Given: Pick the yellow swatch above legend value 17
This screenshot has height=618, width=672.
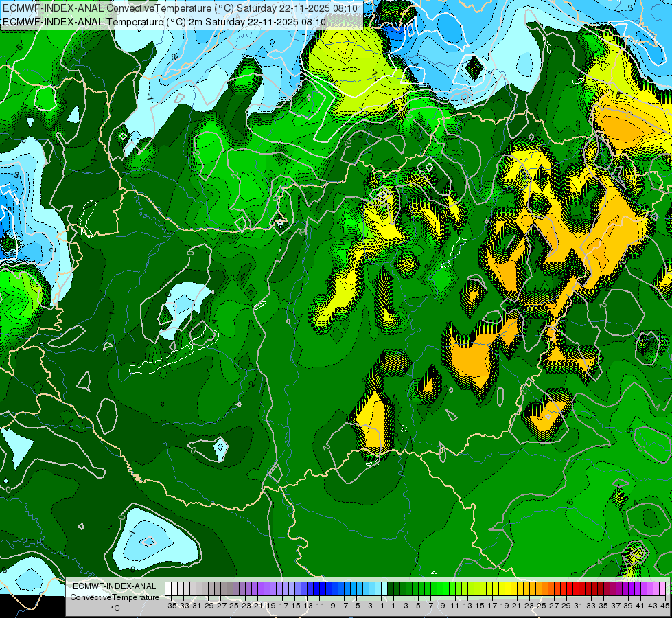Looking at the screenshot, I should point(489,588).
